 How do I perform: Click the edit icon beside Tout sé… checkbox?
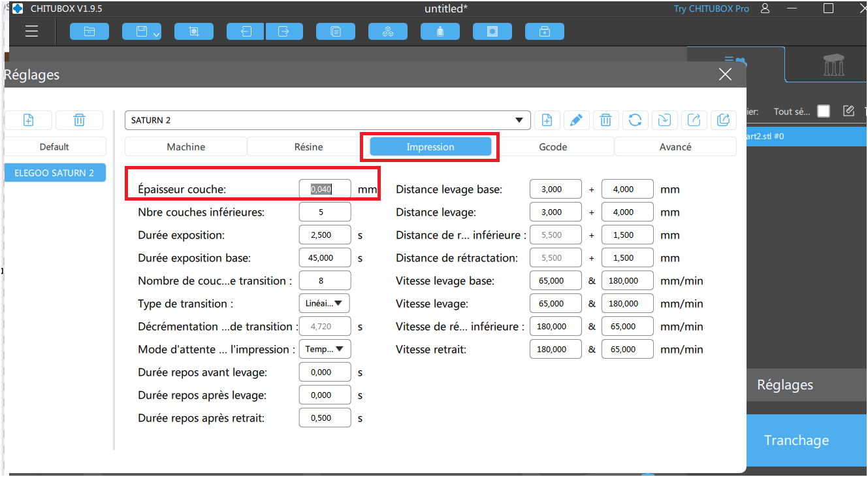coord(848,111)
